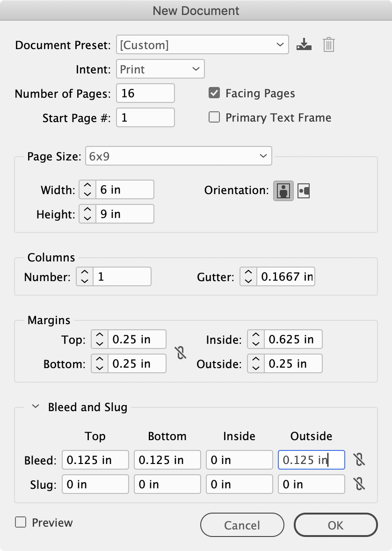The width and height of the screenshot is (392, 551).
Task: Cancel the New Document dialog
Action: [x=242, y=525]
